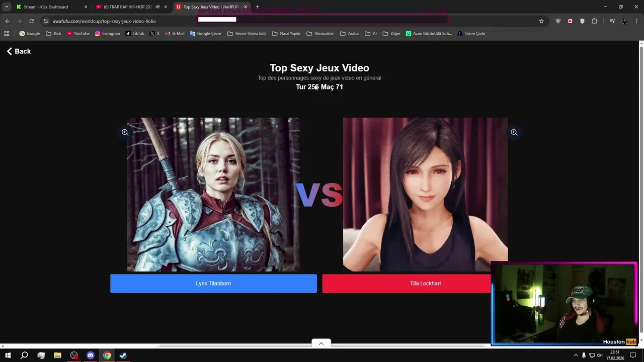The height and width of the screenshot is (362, 644).
Task: Open the shield extension icon
Action: [x=558, y=21]
